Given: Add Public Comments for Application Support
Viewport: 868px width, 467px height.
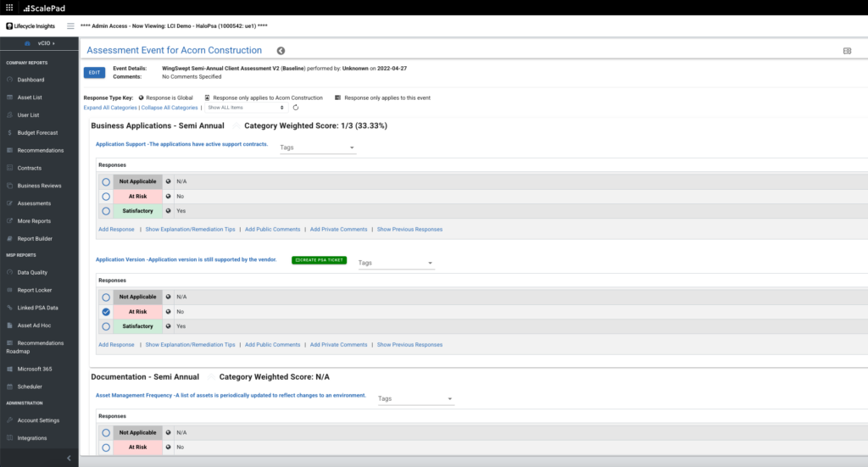Looking at the screenshot, I should [272, 229].
